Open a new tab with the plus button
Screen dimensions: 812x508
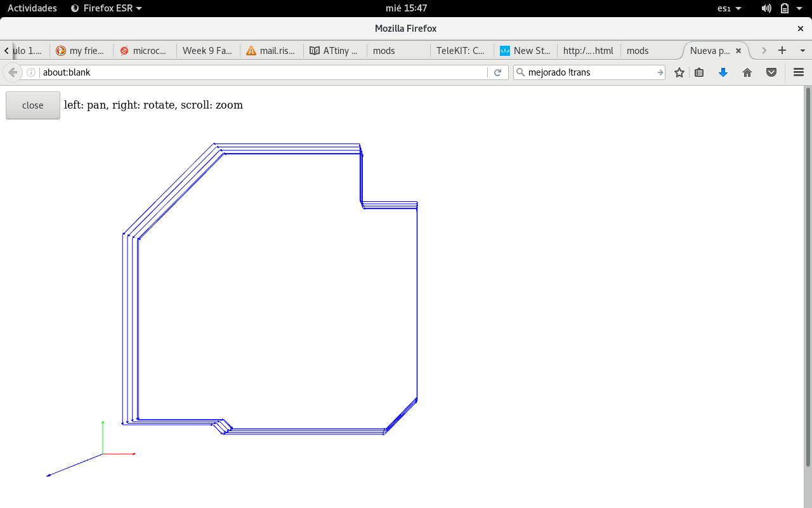782,50
